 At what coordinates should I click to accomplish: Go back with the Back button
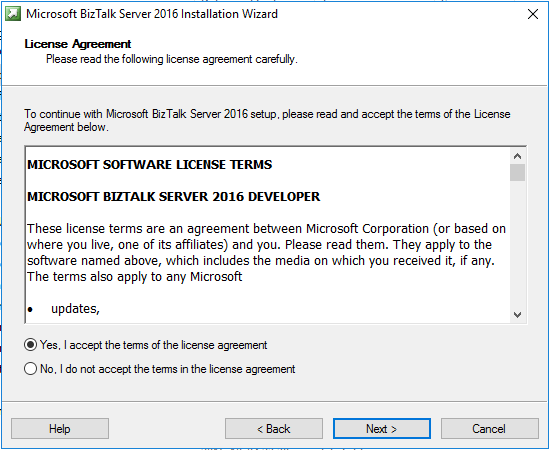274,428
